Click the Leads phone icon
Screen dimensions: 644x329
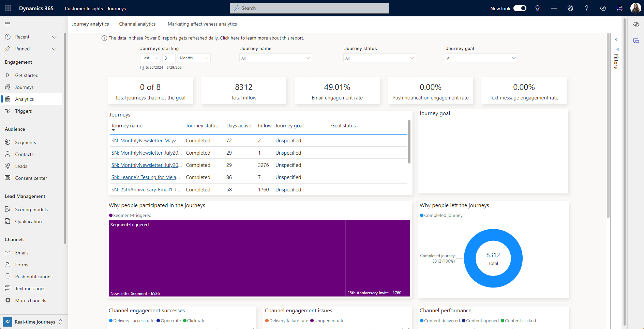coord(8,166)
